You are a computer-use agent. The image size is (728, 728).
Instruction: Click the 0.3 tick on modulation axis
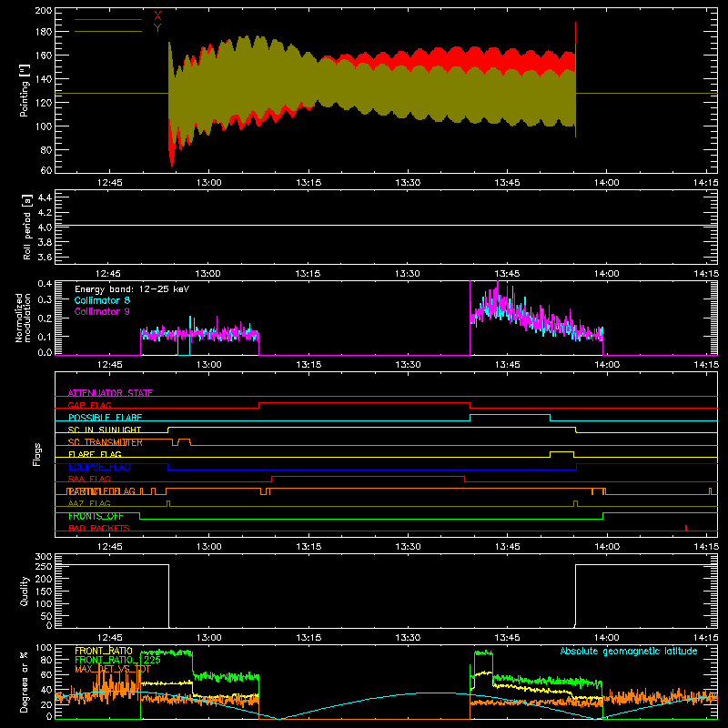pyautogui.click(x=45, y=300)
